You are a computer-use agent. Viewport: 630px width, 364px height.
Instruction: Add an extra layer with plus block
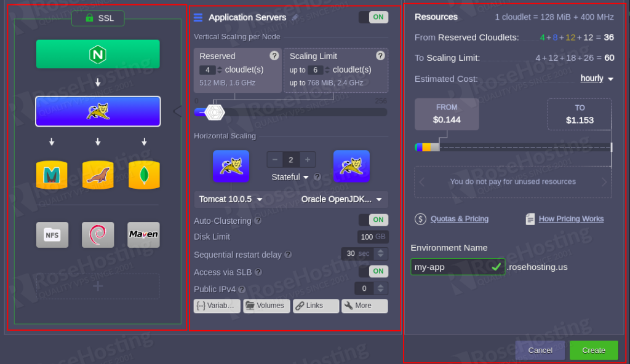[x=98, y=286]
